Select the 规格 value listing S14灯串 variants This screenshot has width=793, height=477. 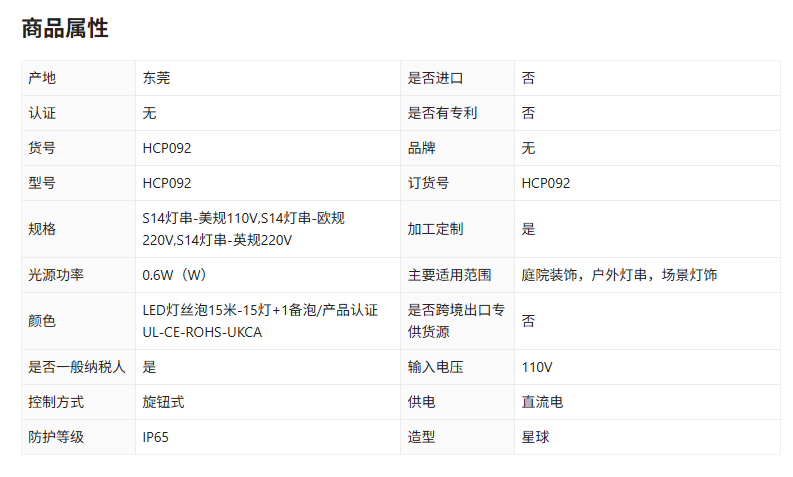coord(244,229)
